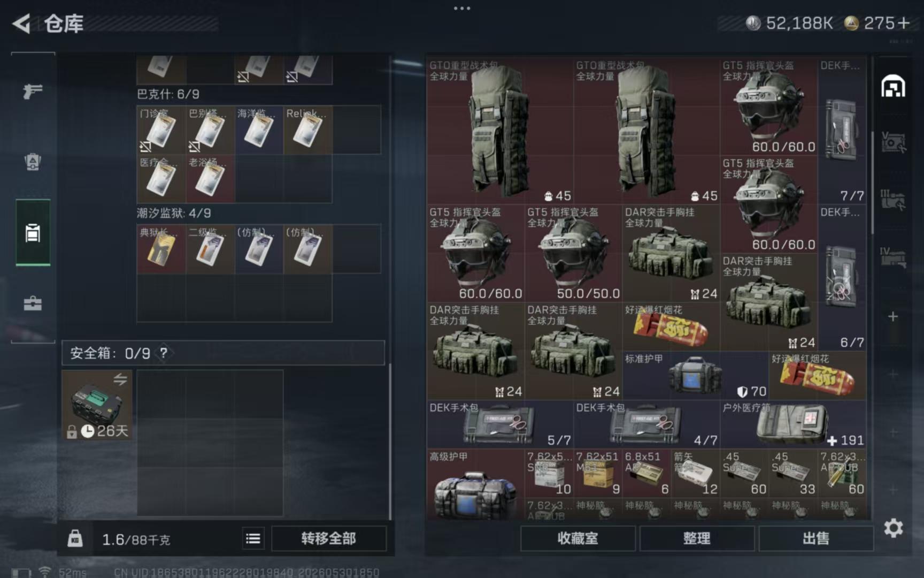The width and height of the screenshot is (924, 578).
Task: Select the 户外医疗箱 item showing 191
Action: [x=793, y=424]
